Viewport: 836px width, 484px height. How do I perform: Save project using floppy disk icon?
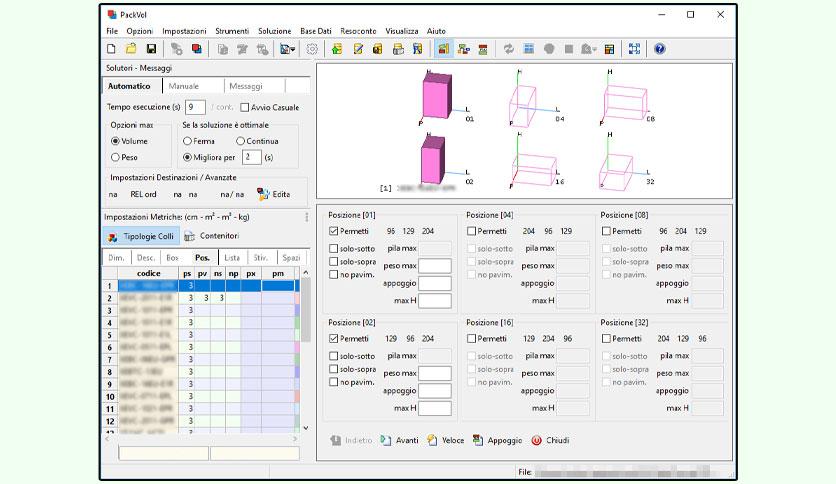pyautogui.click(x=151, y=49)
